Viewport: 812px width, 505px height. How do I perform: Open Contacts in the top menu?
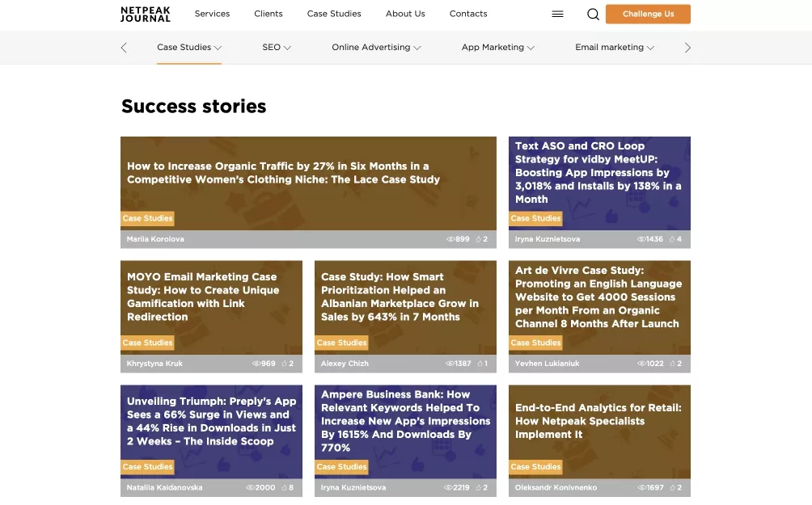point(468,14)
